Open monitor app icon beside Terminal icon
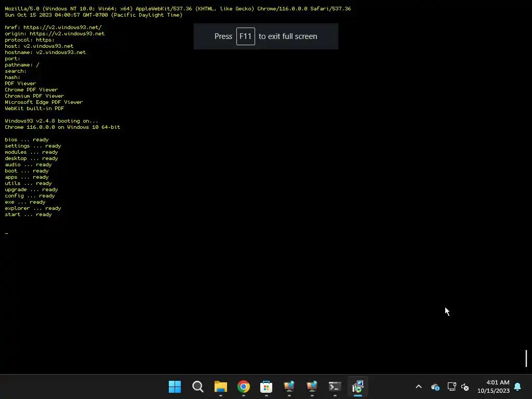 (312, 387)
